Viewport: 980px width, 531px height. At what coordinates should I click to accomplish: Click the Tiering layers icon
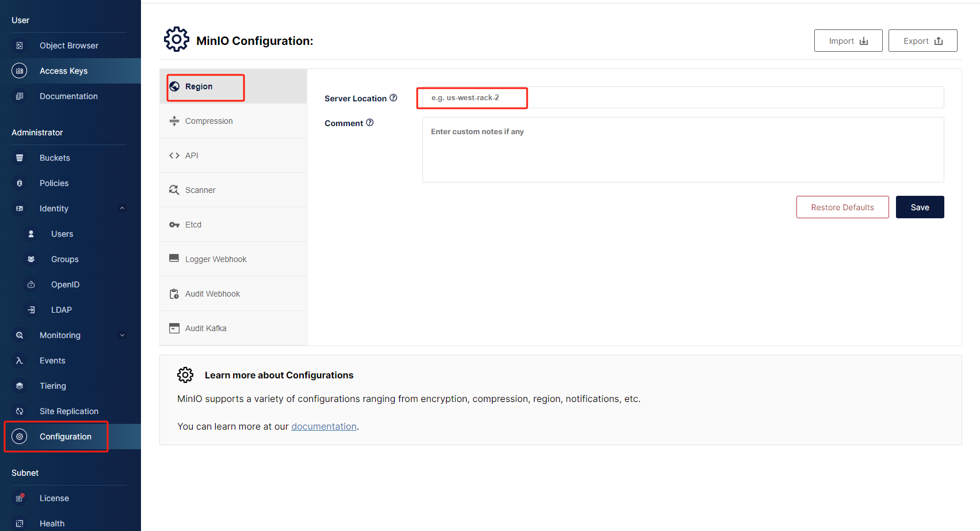click(20, 386)
